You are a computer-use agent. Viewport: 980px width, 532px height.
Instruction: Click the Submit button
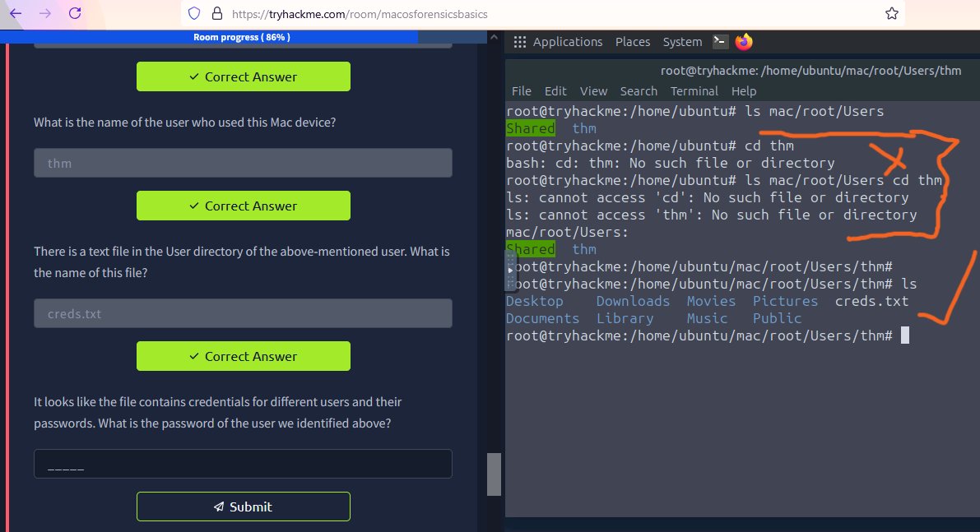click(x=243, y=507)
